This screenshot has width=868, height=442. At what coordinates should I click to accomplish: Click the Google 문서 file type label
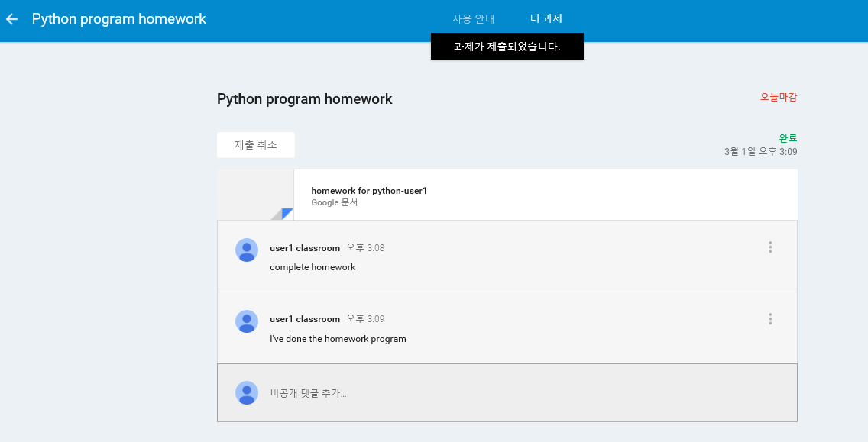pos(335,202)
